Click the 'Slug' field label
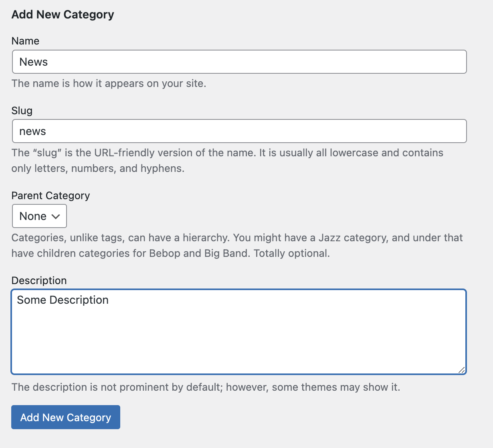The image size is (493, 448). click(22, 111)
